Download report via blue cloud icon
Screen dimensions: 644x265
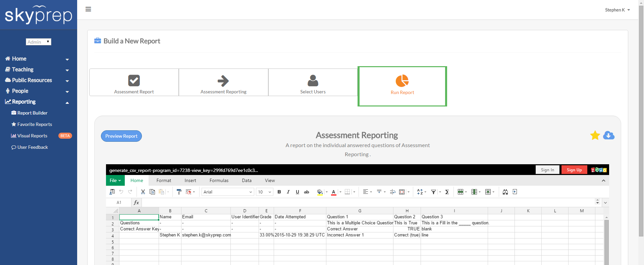[x=608, y=135]
